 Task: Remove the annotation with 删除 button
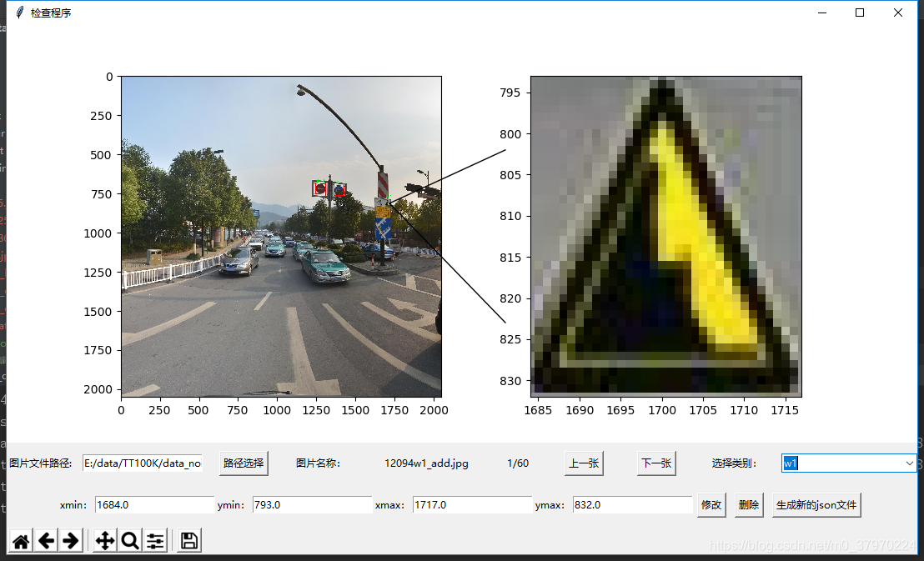[748, 505]
